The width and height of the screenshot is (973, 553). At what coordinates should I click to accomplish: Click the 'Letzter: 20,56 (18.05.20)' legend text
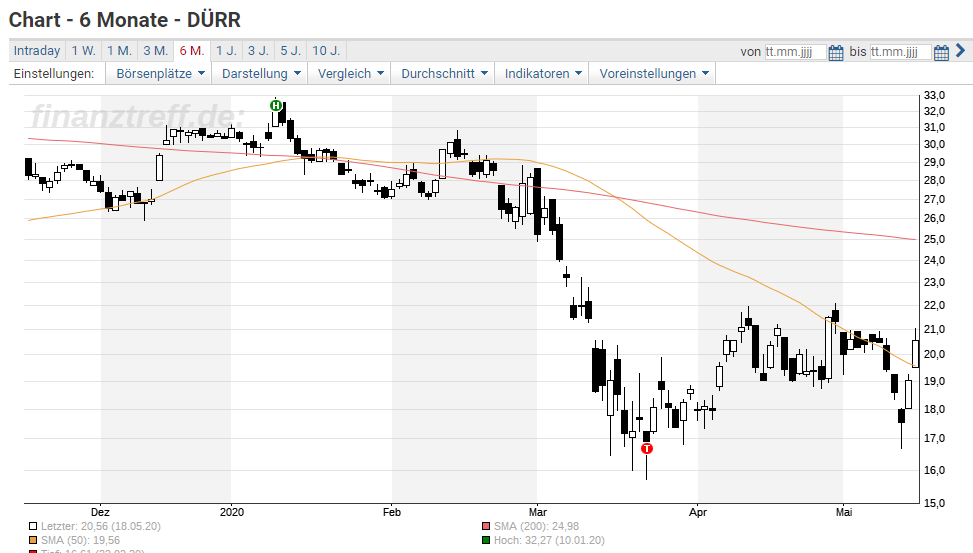click(x=101, y=526)
